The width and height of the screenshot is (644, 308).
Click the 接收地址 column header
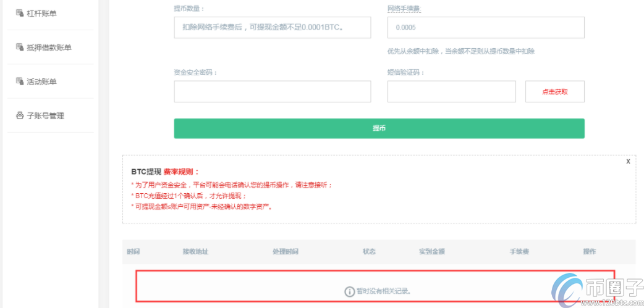tap(195, 252)
